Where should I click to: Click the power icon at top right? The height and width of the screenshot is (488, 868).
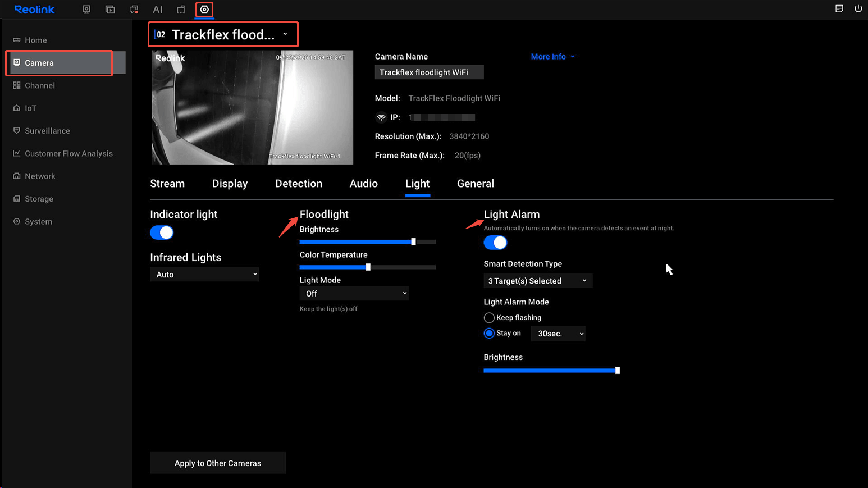click(x=858, y=8)
